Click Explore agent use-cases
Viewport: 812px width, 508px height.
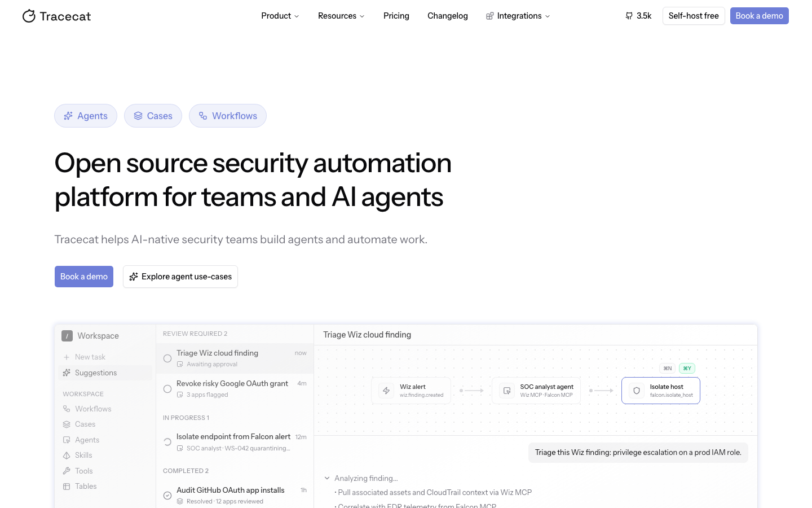pos(180,277)
